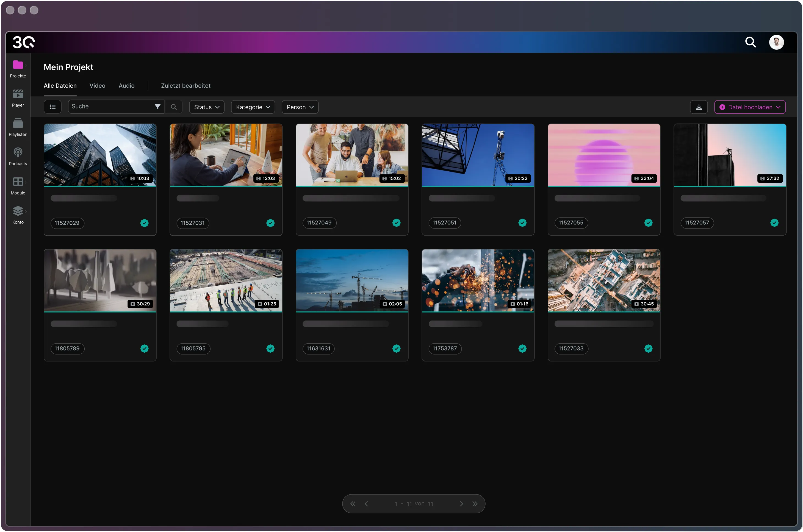This screenshot has width=803, height=532.
Task: Click status checkmark of file 11527051
Action: click(x=522, y=222)
